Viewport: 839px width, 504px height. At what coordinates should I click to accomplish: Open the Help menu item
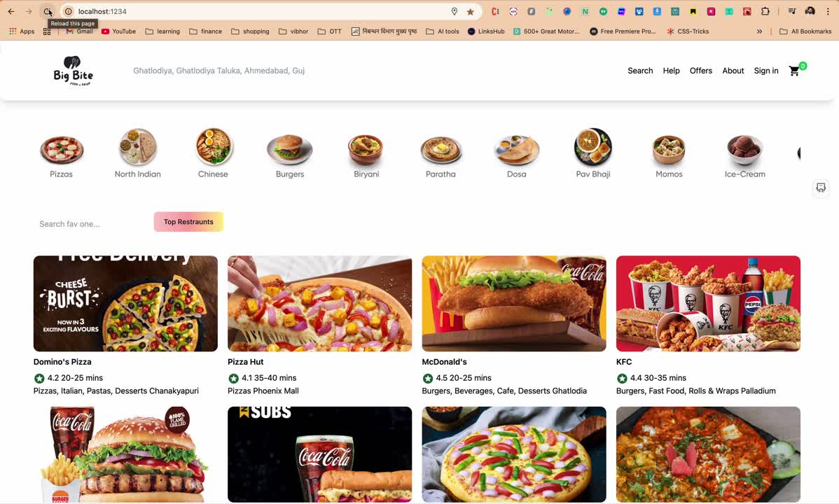[671, 71]
